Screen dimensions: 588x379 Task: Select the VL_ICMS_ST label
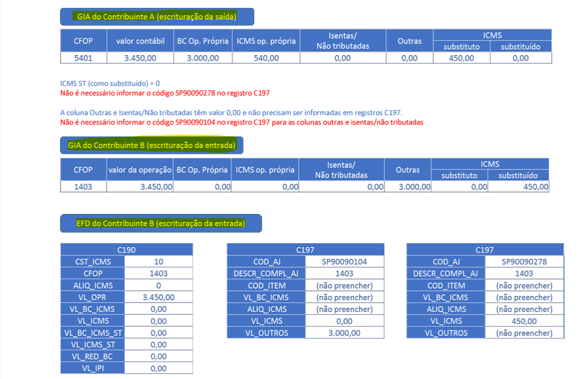click(93, 345)
